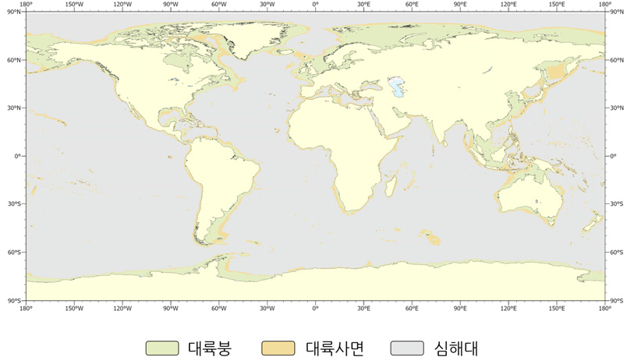Click the 90°E label on bottom axis
Screen dimensions: 627x364
pos(460,309)
